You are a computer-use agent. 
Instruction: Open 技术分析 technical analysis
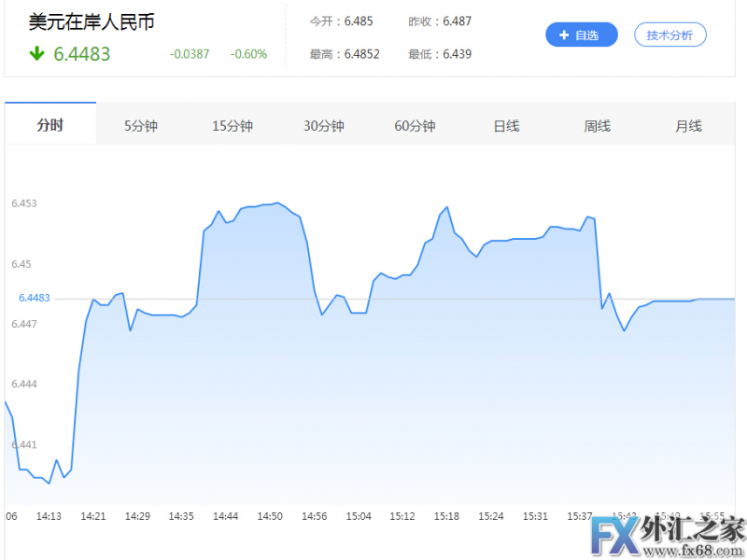click(669, 35)
